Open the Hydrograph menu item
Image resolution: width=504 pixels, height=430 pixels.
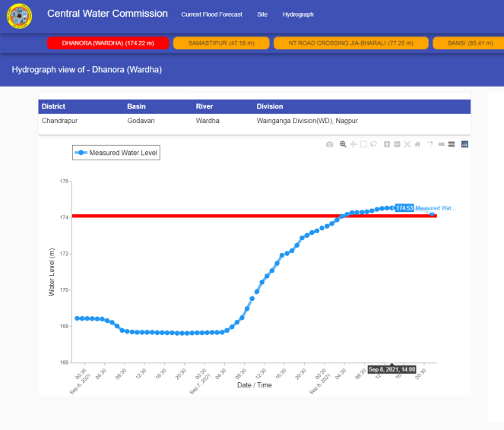tap(297, 14)
